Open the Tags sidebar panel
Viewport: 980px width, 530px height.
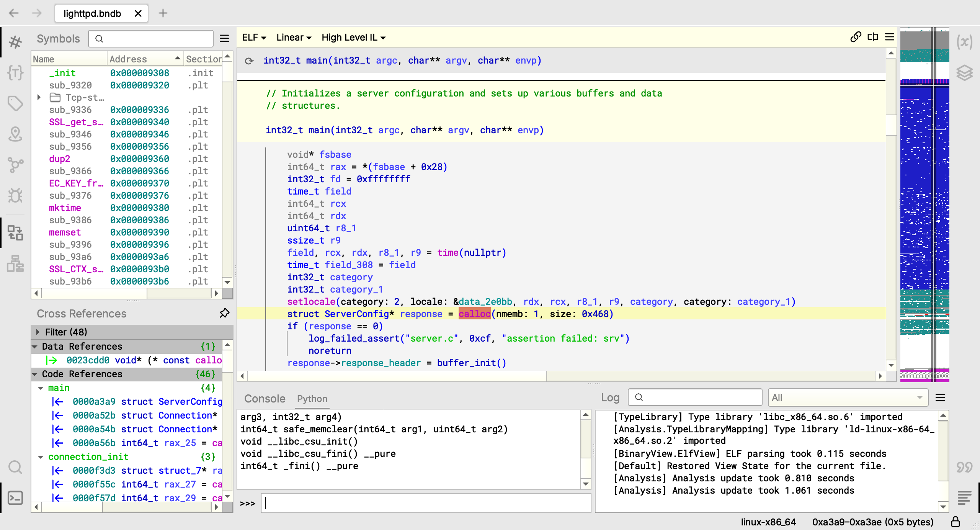[x=15, y=103]
